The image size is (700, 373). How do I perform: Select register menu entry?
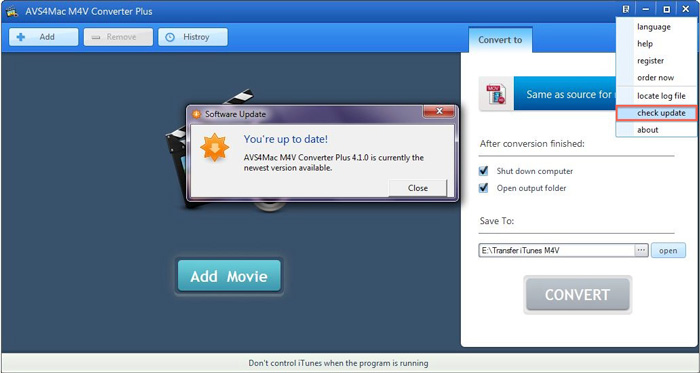pyautogui.click(x=656, y=61)
